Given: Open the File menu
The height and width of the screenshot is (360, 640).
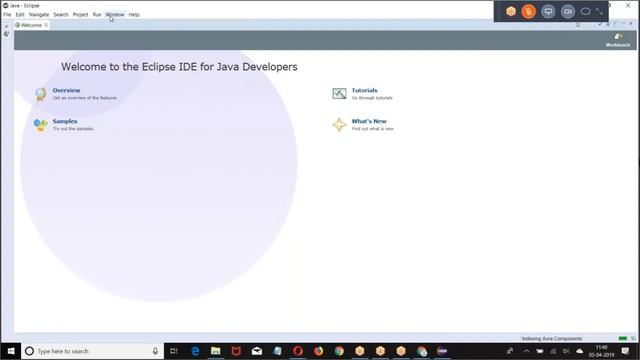Looking at the screenshot, I should pyautogui.click(x=7, y=15).
